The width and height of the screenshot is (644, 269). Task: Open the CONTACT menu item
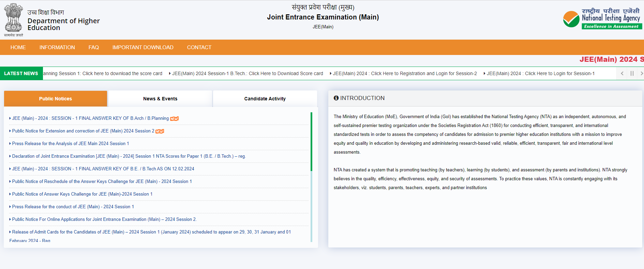(199, 47)
